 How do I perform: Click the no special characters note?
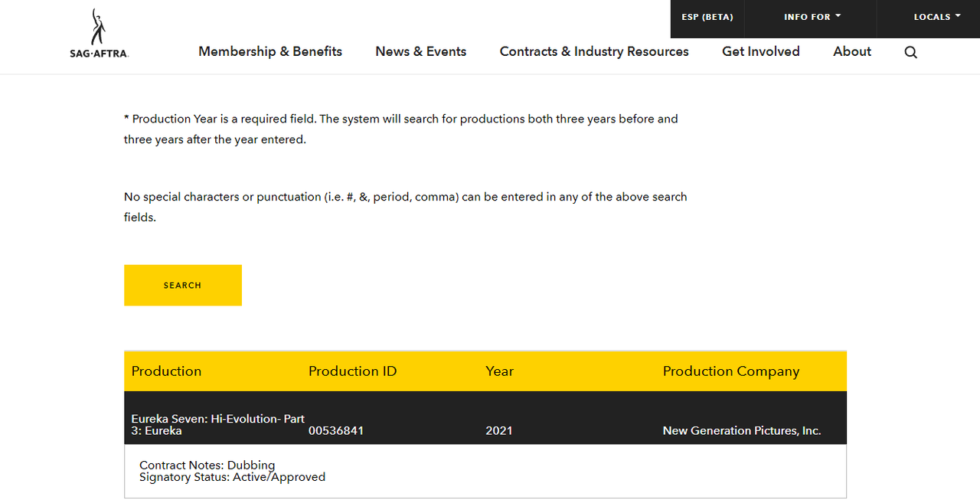[406, 207]
